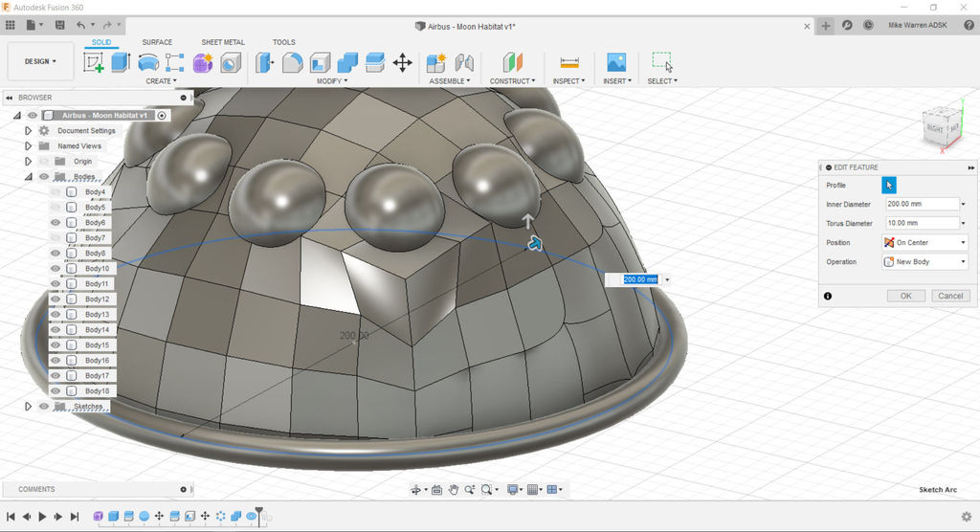Click the info icon in Edit Feature

(x=828, y=296)
